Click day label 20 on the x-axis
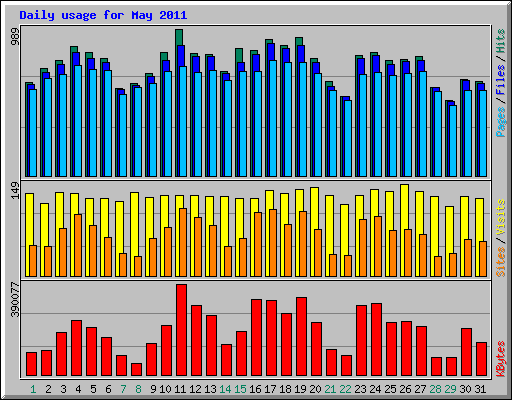 315,389
